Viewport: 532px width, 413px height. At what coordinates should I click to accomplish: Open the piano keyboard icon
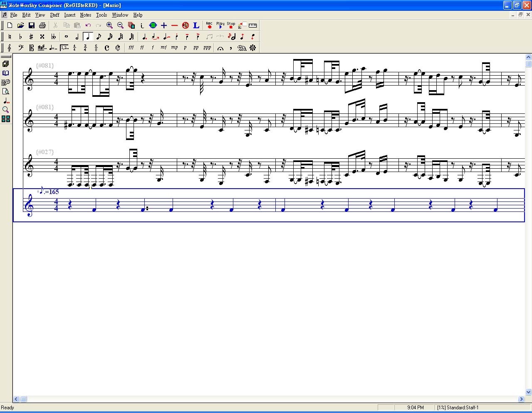[x=252, y=25]
